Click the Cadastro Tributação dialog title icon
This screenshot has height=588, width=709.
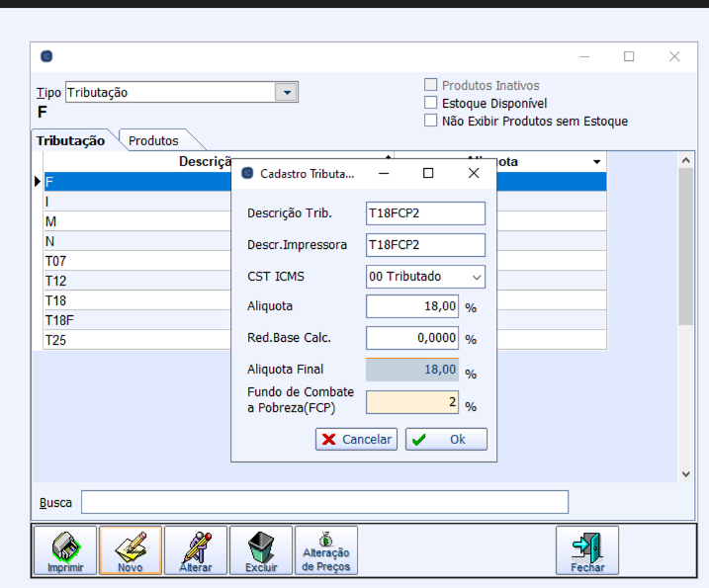(x=247, y=173)
